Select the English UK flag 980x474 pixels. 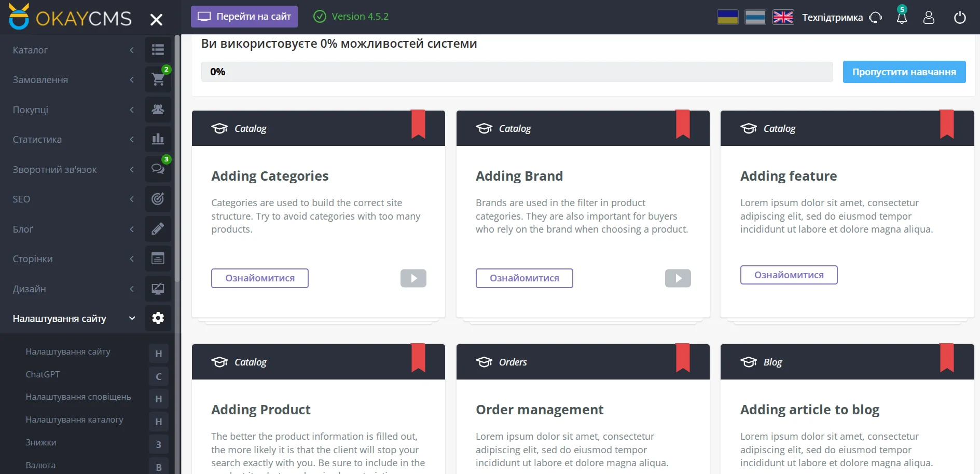pos(783,17)
